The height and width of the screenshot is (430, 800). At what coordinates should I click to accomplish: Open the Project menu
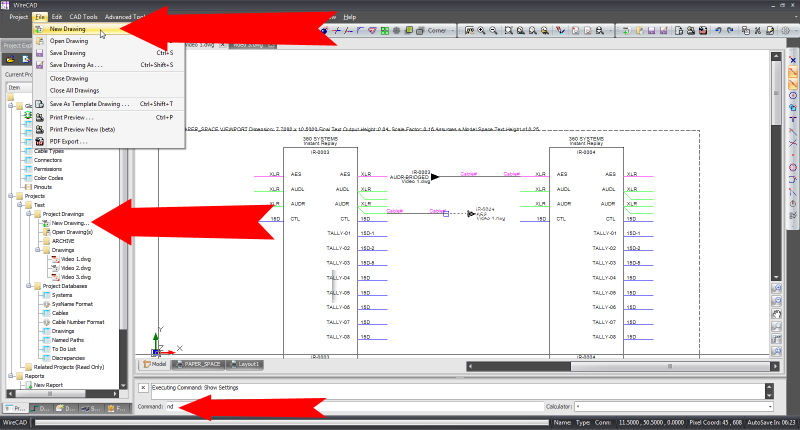(19, 17)
